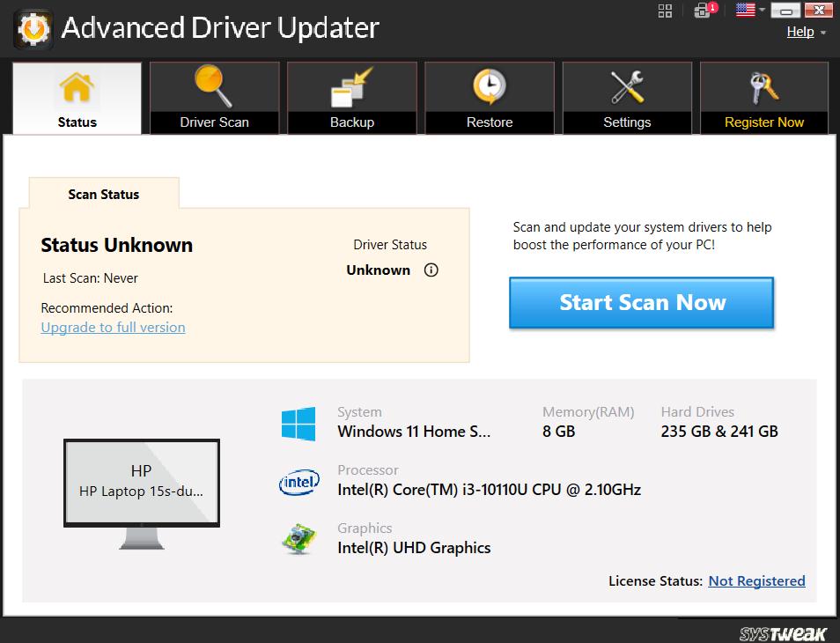This screenshot has width=840, height=643.
Task: Open the notification icon with red badge
Action: pos(704,11)
